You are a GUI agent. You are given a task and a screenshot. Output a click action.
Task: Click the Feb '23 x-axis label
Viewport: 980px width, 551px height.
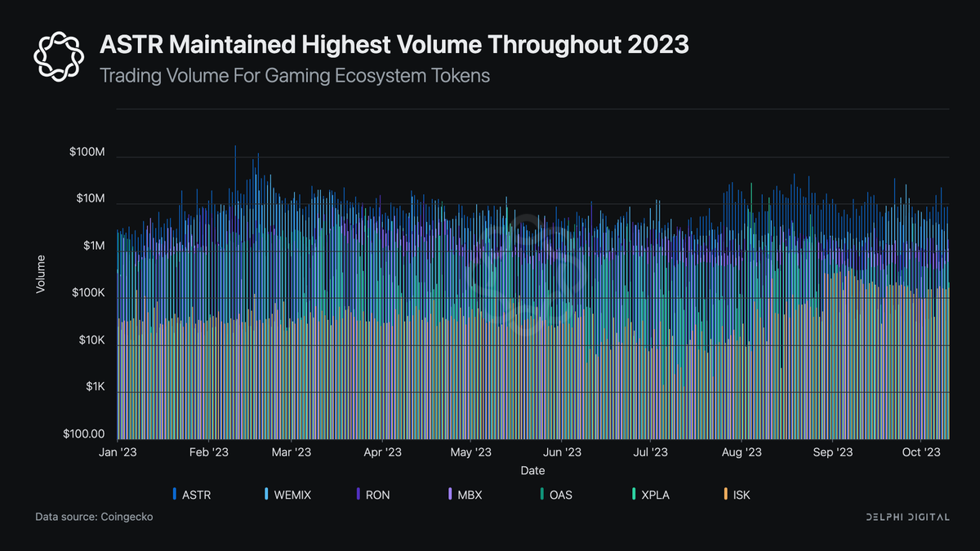[x=211, y=451]
